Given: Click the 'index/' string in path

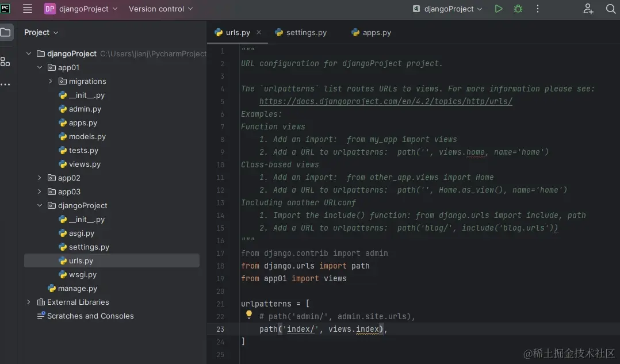Looking at the screenshot, I should [x=300, y=329].
